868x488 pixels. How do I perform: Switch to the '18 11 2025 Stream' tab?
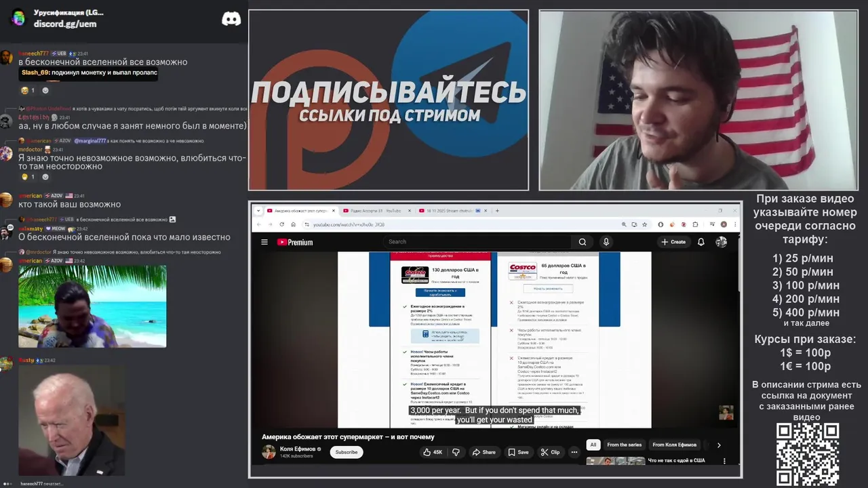coord(452,211)
